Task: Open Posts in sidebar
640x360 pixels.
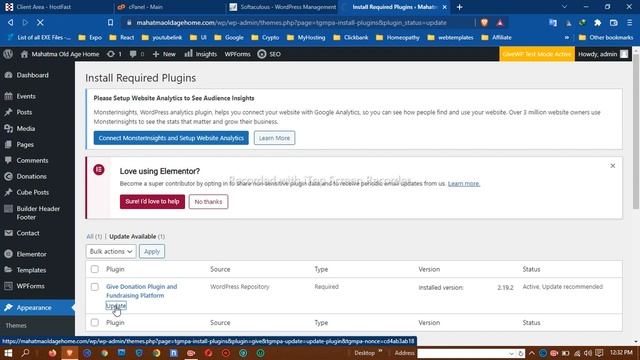Action: [24, 112]
